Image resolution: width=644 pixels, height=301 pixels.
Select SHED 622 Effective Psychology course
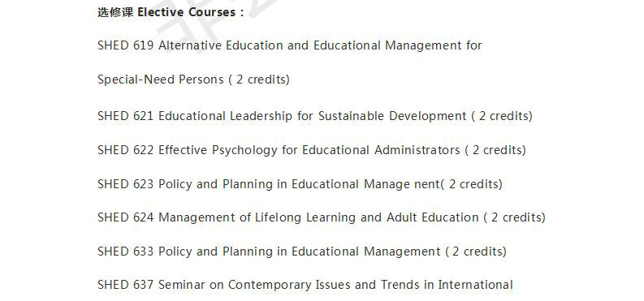[312, 150]
